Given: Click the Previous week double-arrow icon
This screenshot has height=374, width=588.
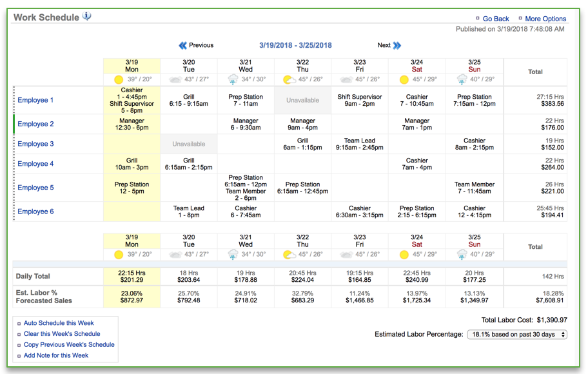Looking at the screenshot, I should [182, 45].
